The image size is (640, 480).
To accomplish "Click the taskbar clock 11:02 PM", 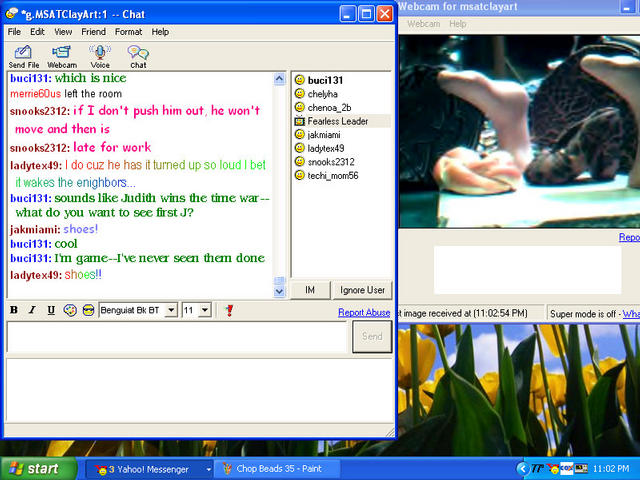I will point(611,469).
